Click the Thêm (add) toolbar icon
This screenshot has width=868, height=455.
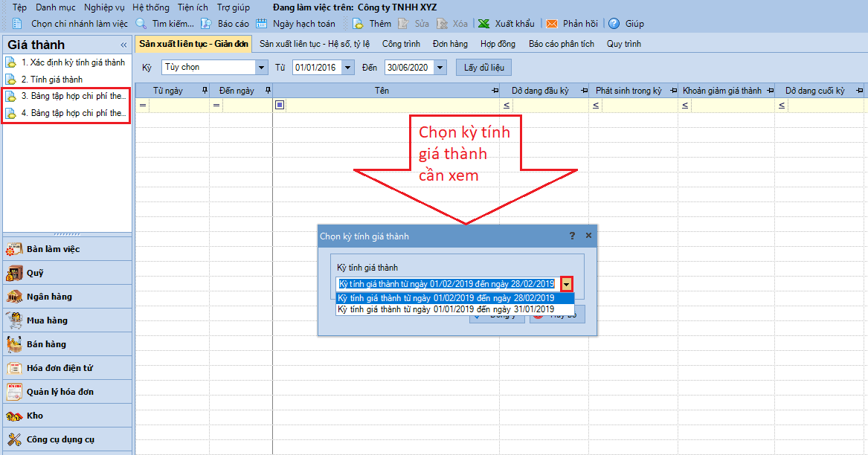tap(359, 24)
